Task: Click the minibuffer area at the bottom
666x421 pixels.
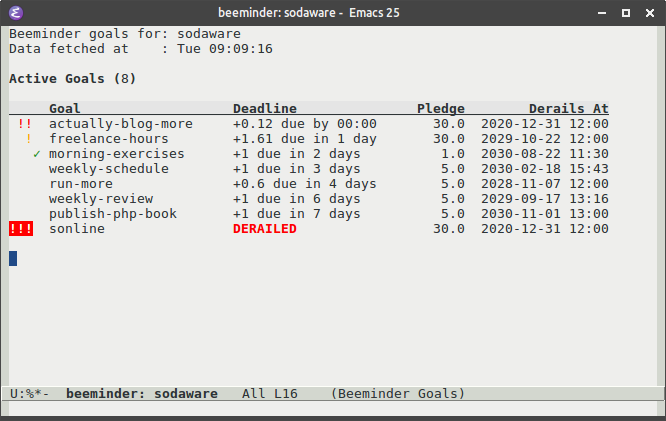Action: point(333,409)
